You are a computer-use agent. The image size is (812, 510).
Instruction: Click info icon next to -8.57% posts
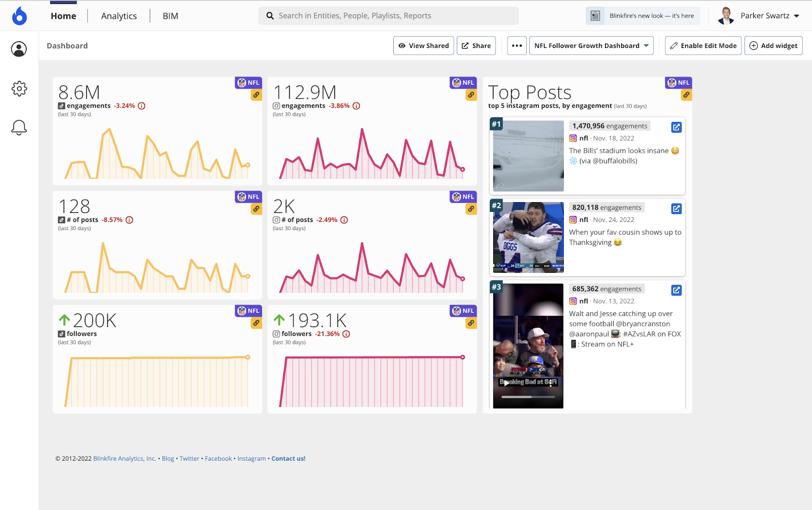pyautogui.click(x=129, y=220)
